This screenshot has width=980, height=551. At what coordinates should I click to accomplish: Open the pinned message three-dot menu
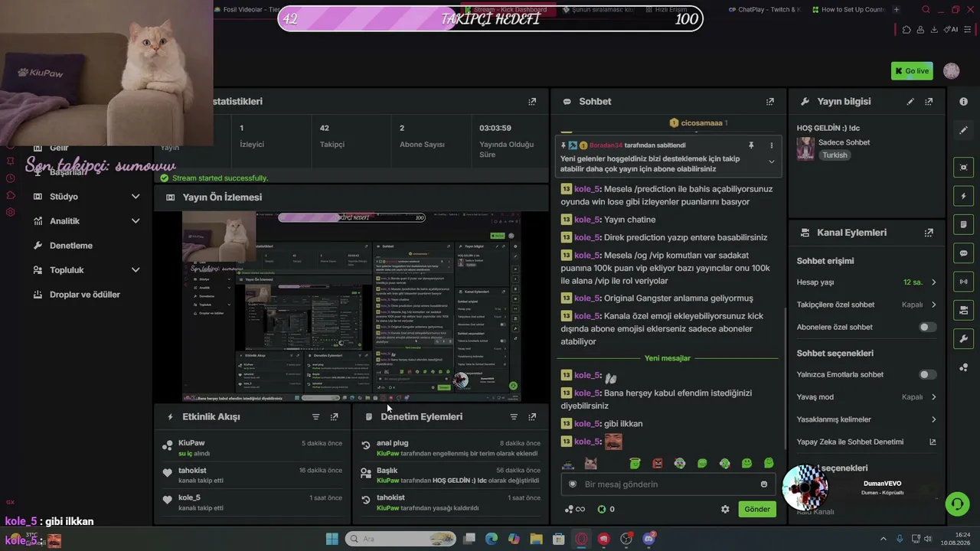771,145
